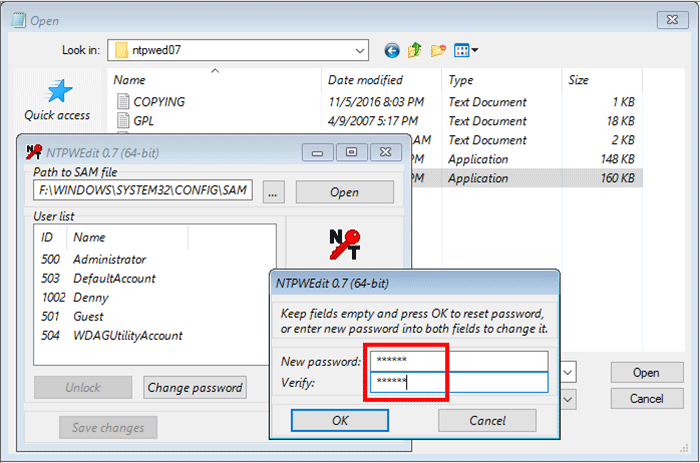Select Denny user row
This screenshot has width=700, height=463.
154,297
